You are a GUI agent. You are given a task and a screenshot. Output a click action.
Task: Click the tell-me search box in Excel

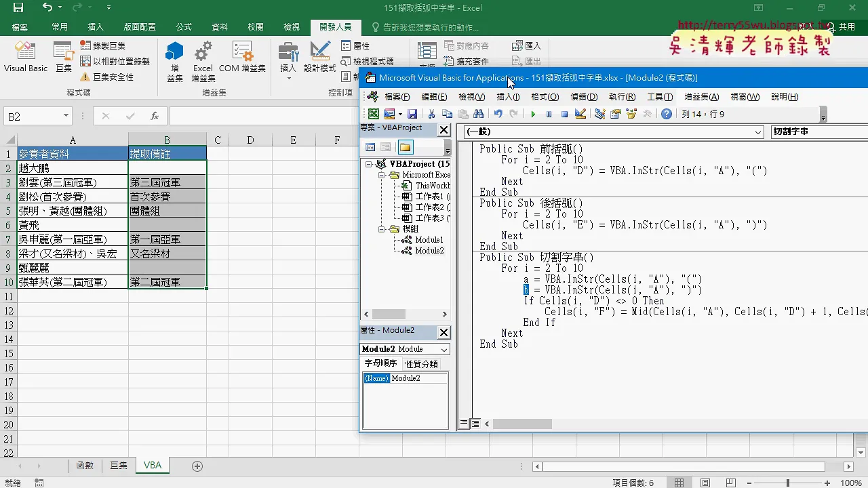click(x=425, y=27)
